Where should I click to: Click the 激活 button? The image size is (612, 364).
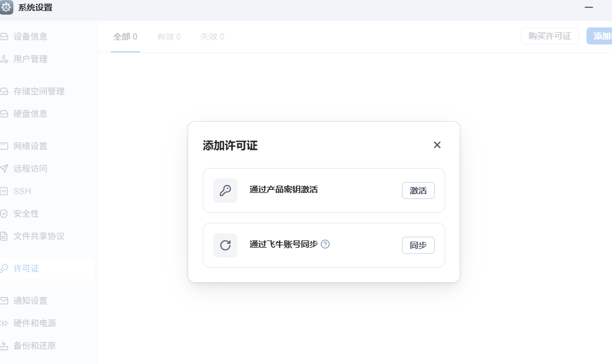pos(418,191)
